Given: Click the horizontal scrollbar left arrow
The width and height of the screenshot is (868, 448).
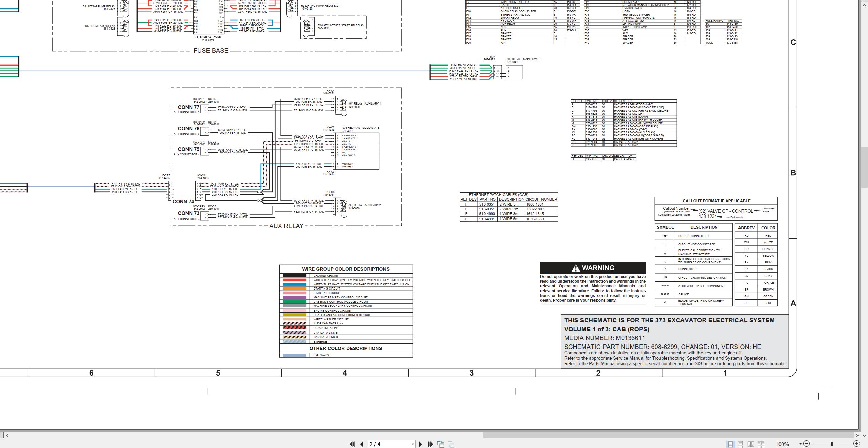Looking at the screenshot, I should click(x=7, y=435).
